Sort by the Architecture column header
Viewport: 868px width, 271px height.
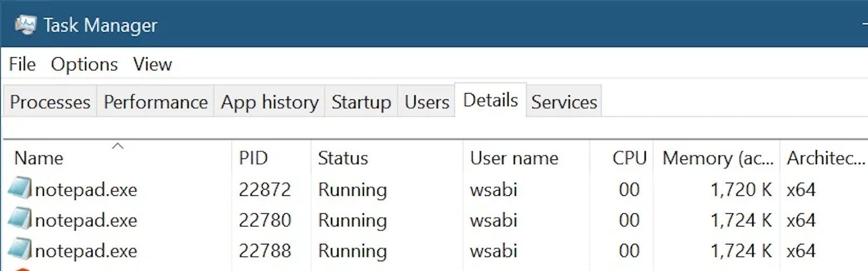(824, 158)
